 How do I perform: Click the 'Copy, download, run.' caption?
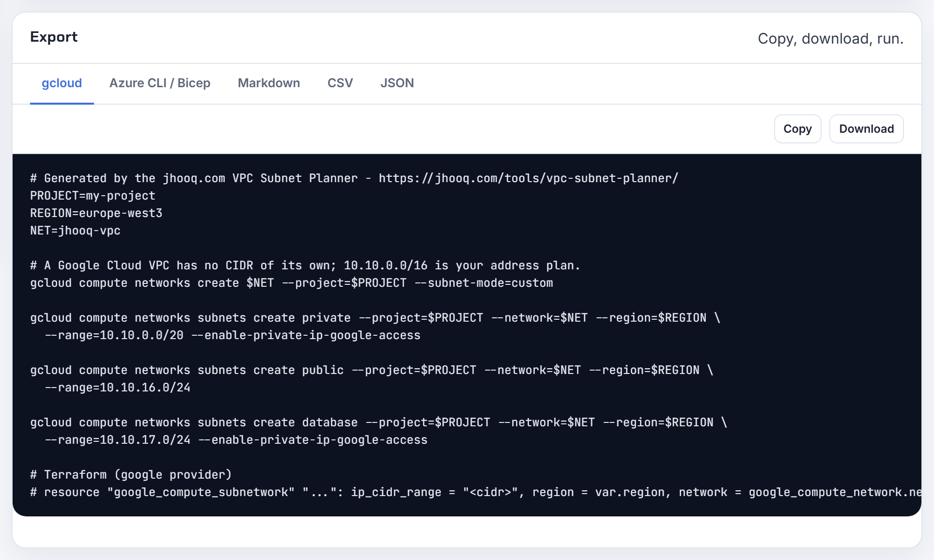tap(830, 39)
